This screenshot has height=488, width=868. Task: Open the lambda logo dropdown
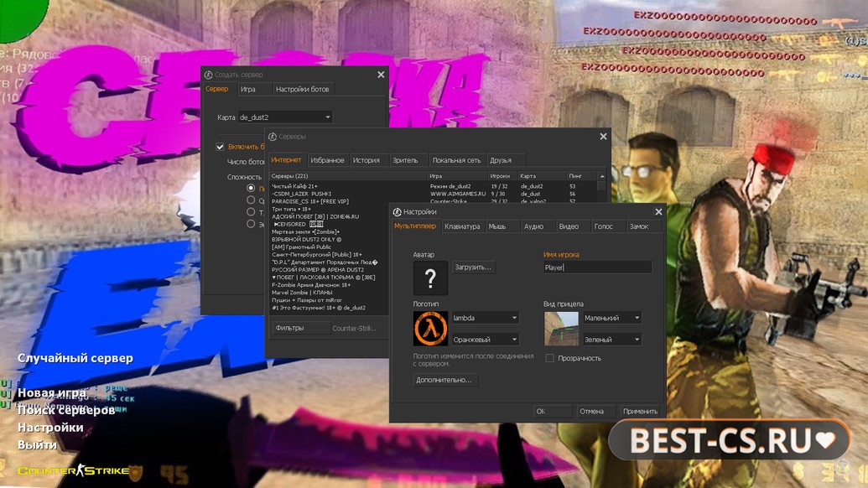coord(485,318)
